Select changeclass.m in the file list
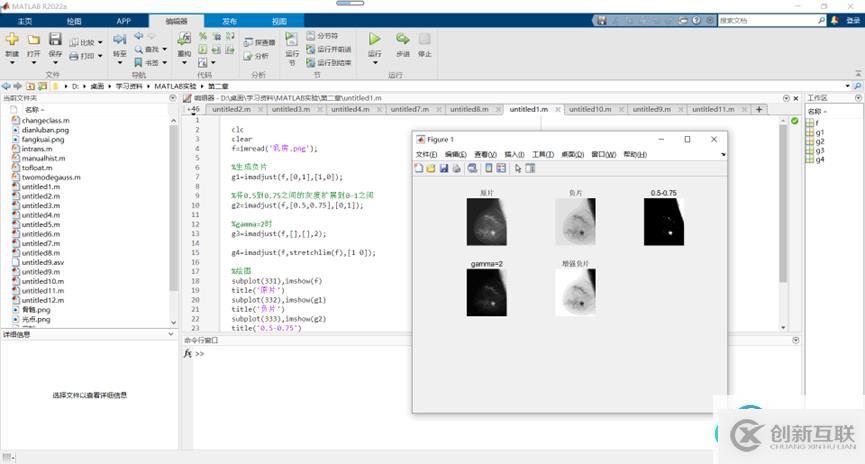 (44, 120)
